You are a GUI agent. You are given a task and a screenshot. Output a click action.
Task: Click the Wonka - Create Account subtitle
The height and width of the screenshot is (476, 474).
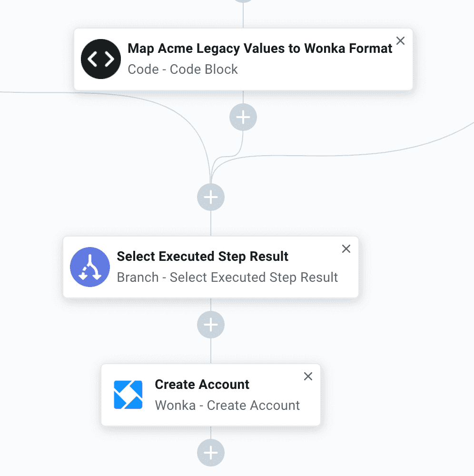[x=227, y=405]
